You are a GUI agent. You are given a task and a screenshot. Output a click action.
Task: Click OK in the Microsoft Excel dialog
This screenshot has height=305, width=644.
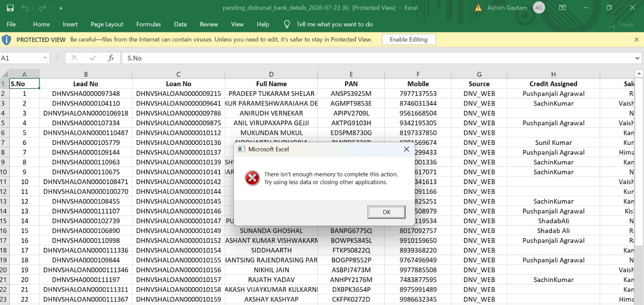(386, 212)
